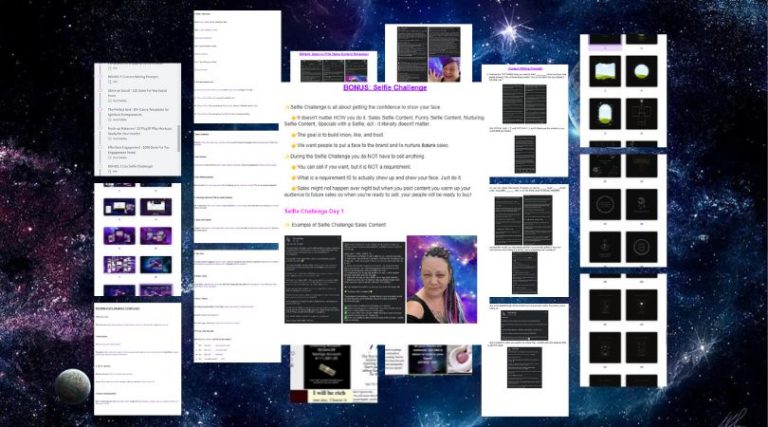The height and width of the screenshot is (427, 768).
Task: Click the "Content Writing Prompts" heading
Action: click(x=525, y=69)
